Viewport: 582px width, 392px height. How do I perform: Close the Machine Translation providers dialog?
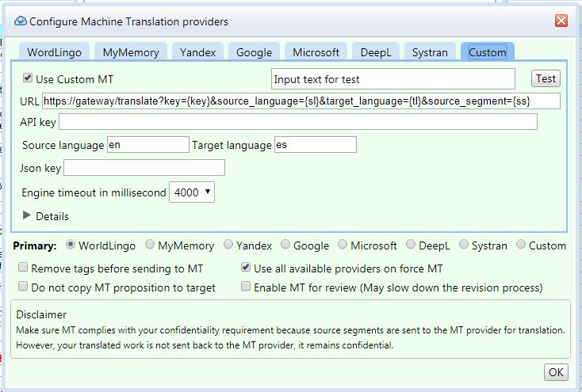click(x=561, y=21)
